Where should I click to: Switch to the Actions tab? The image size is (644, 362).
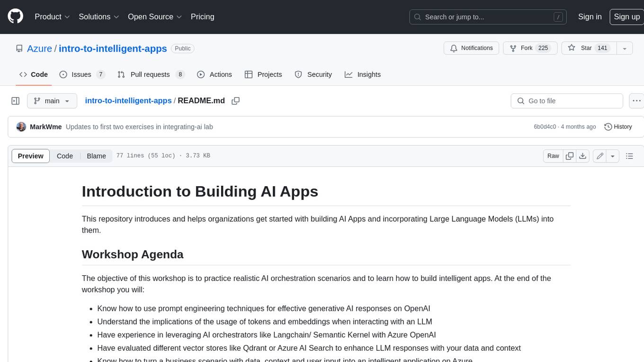pos(214,74)
